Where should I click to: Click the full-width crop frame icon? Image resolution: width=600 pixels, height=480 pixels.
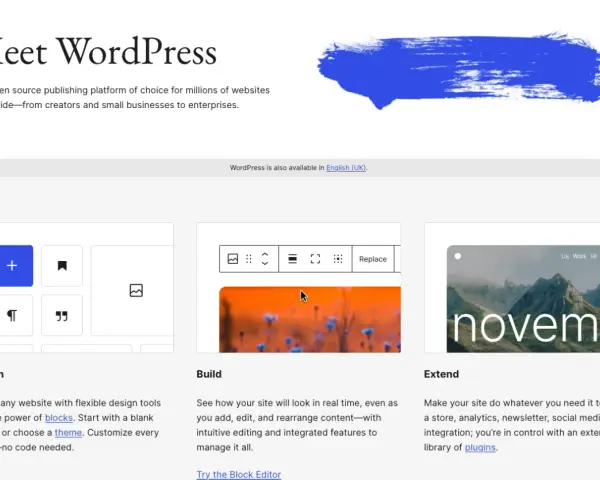pyautogui.click(x=315, y=259)
